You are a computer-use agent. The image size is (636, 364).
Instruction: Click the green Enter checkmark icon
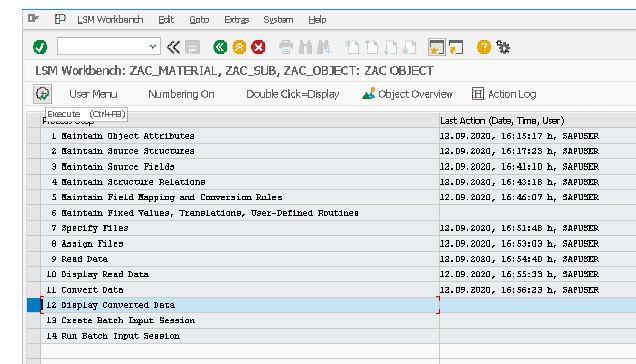click(40, 47)
